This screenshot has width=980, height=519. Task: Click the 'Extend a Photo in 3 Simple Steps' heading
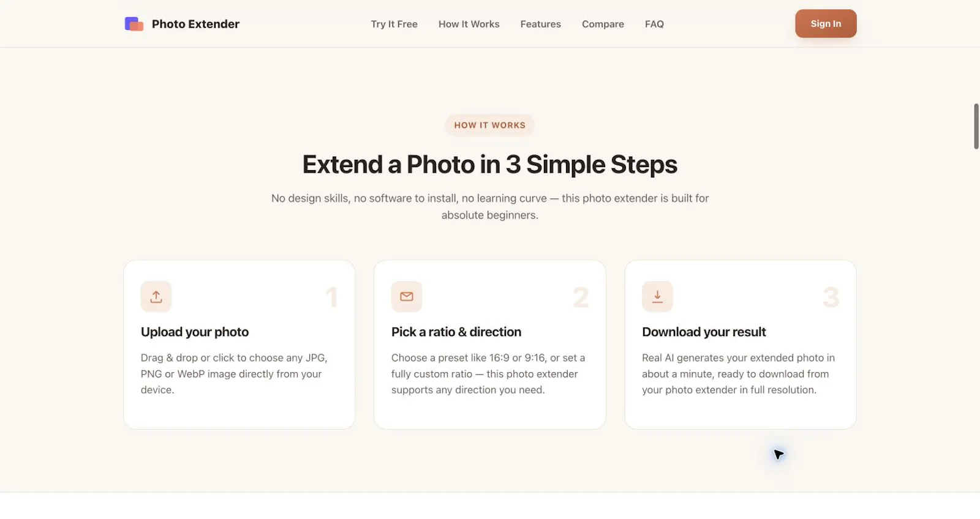(x=490, y=165)
